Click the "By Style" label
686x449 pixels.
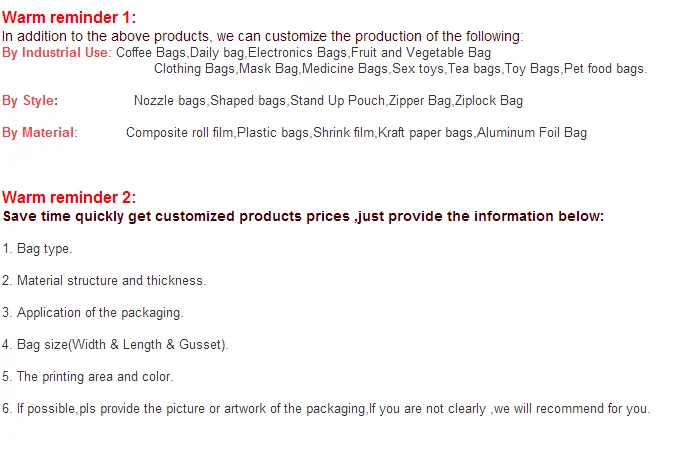(x=29, y=101)
